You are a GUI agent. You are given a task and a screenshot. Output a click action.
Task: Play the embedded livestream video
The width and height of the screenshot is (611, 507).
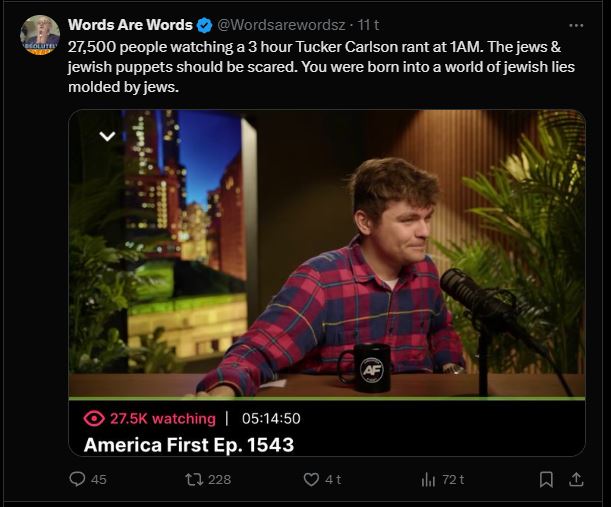(327, 253)
